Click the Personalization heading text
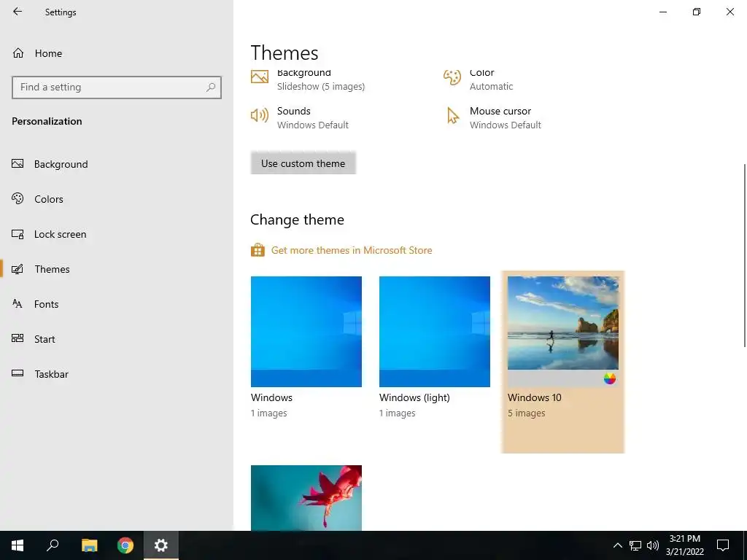The width and height of the screenshot is (747, 560). click(x=47, y=122)
